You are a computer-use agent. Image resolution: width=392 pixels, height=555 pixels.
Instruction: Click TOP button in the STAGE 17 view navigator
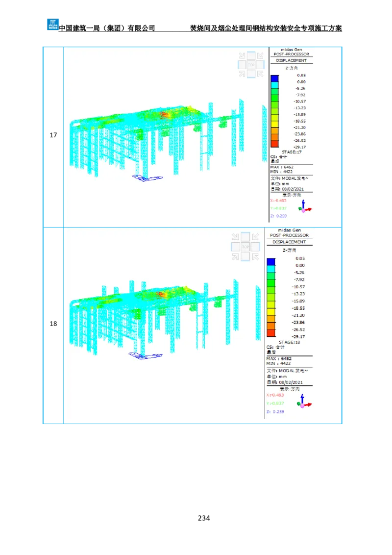coord(251,65)
